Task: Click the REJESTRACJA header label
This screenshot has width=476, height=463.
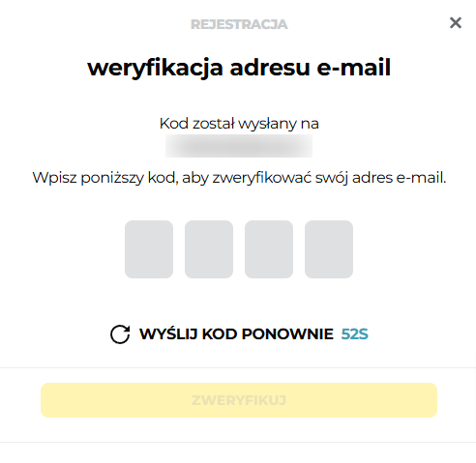Action: [239, 24]
